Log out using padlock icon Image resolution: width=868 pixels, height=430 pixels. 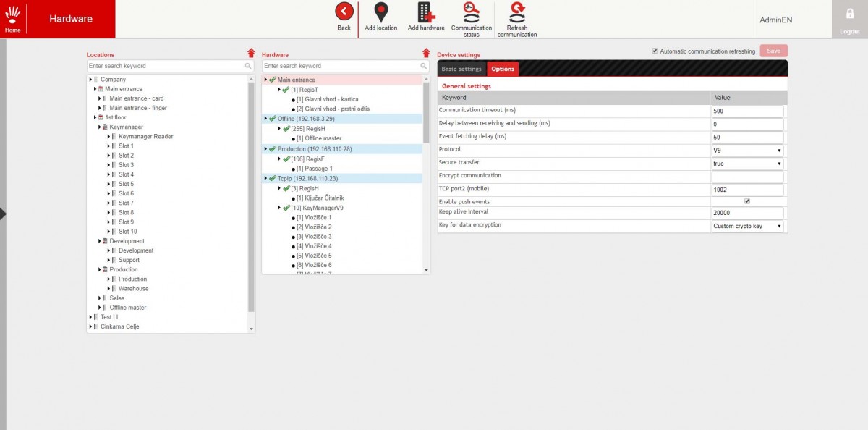850,14
